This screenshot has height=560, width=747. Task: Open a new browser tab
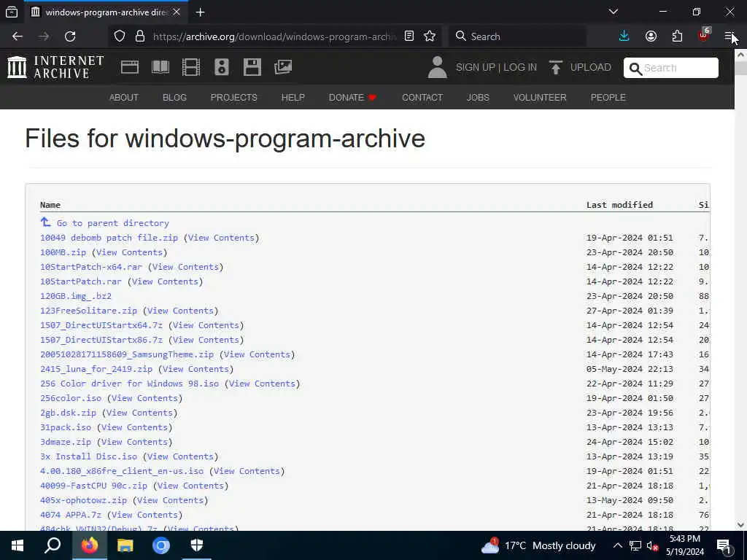(200, 12)
